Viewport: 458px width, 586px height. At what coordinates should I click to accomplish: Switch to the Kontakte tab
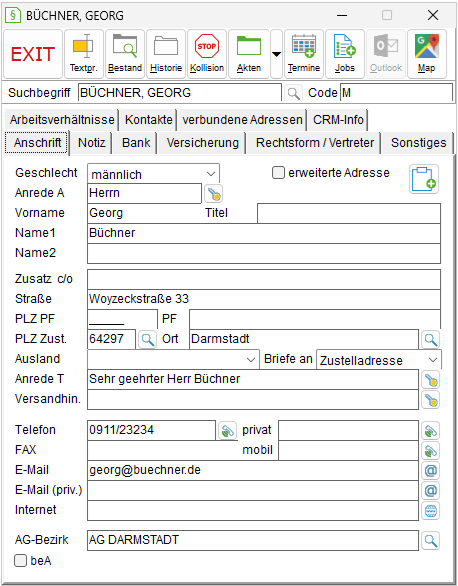pyautogui.click(x=149, y=120)
